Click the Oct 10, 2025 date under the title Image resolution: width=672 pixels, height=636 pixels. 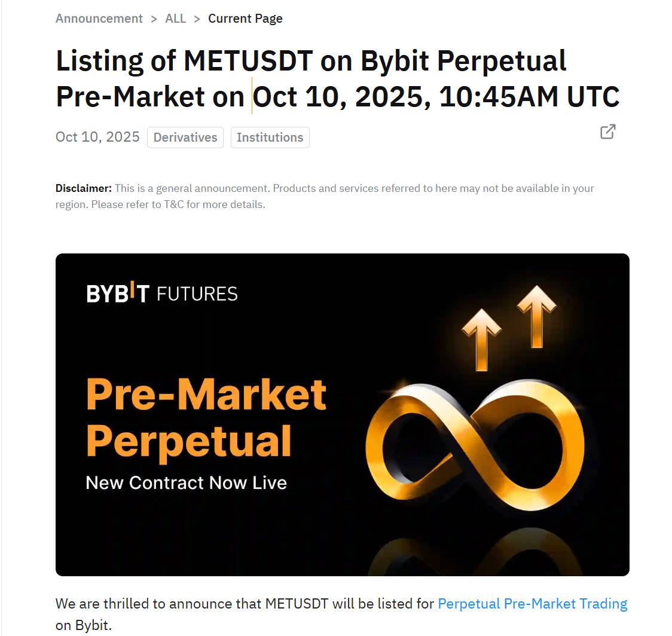(x=97, y=137)
